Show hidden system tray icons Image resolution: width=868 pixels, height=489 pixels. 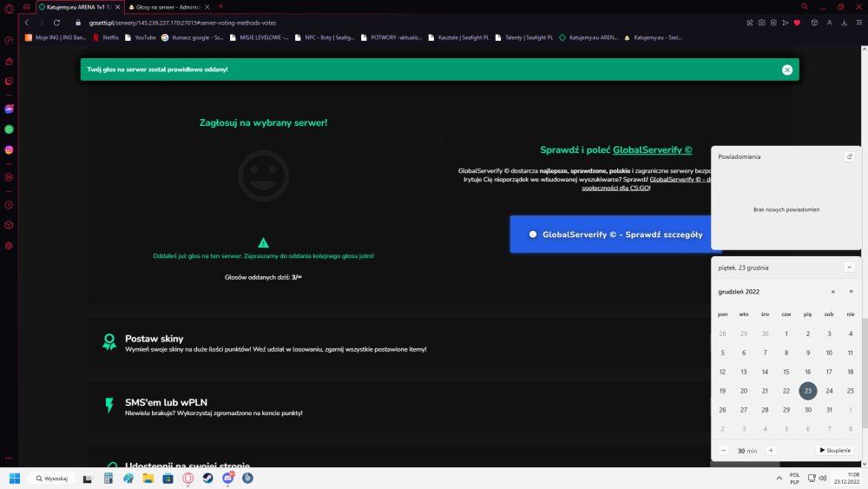tap(779, 479)
